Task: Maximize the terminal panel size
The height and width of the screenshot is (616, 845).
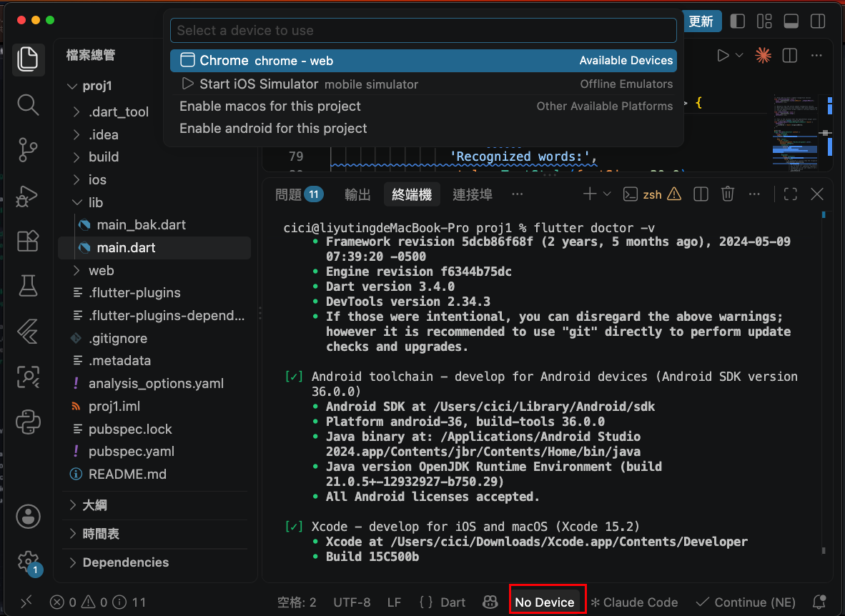Action: pyautogui.click(x=790, y=194)
